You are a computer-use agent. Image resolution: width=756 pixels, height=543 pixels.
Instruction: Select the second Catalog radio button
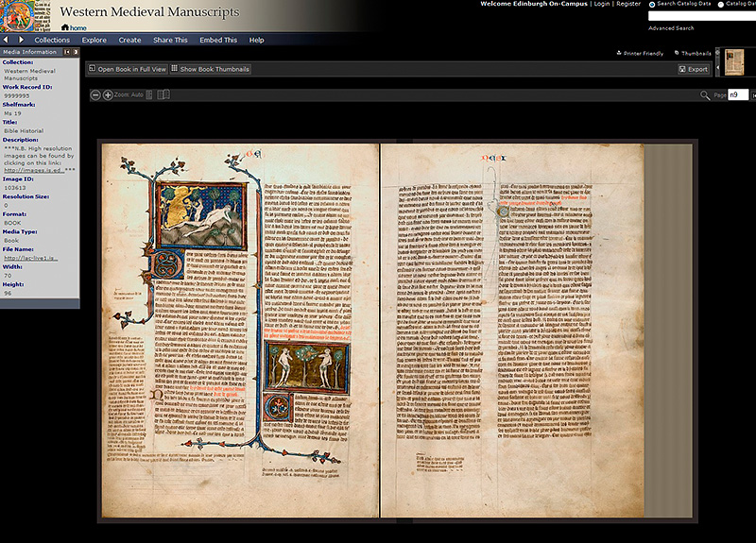click(721, 5)
